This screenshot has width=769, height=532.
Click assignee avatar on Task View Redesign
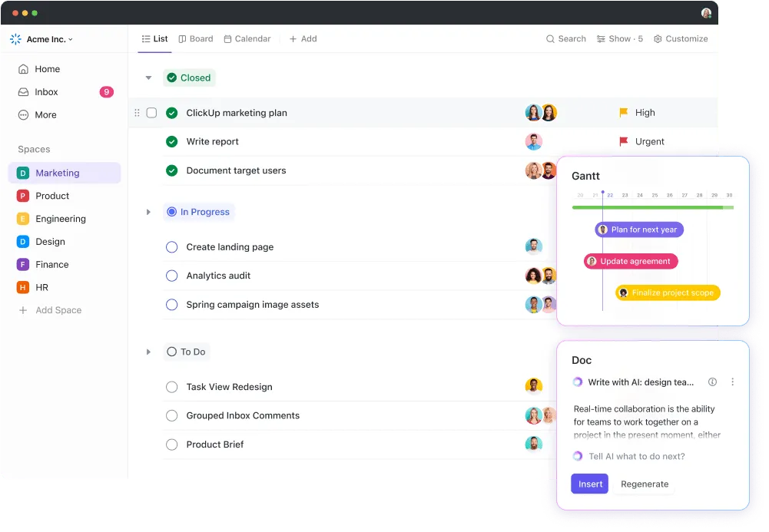click(x=534, y=386)
